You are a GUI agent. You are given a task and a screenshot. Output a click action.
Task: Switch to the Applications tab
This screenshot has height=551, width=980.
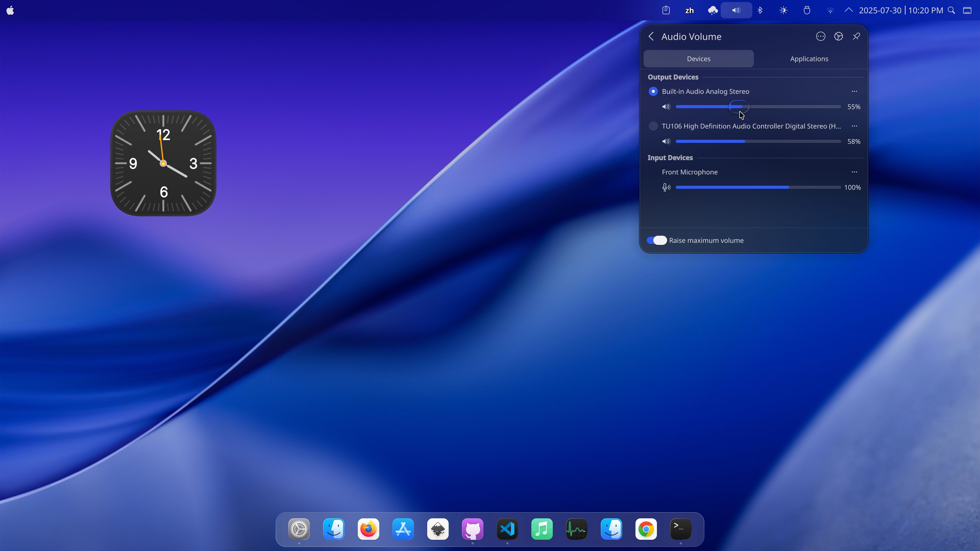click(x=809, y=59)
